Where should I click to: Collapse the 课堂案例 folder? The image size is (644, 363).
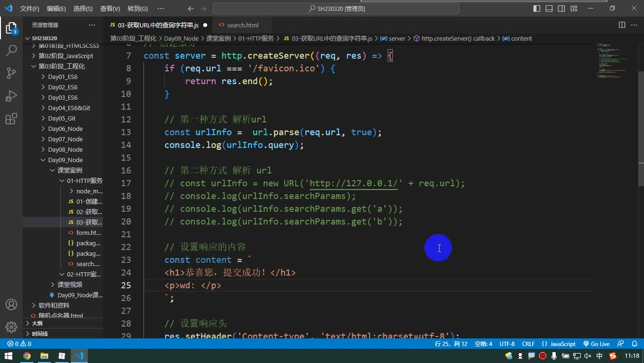[70, 170]
